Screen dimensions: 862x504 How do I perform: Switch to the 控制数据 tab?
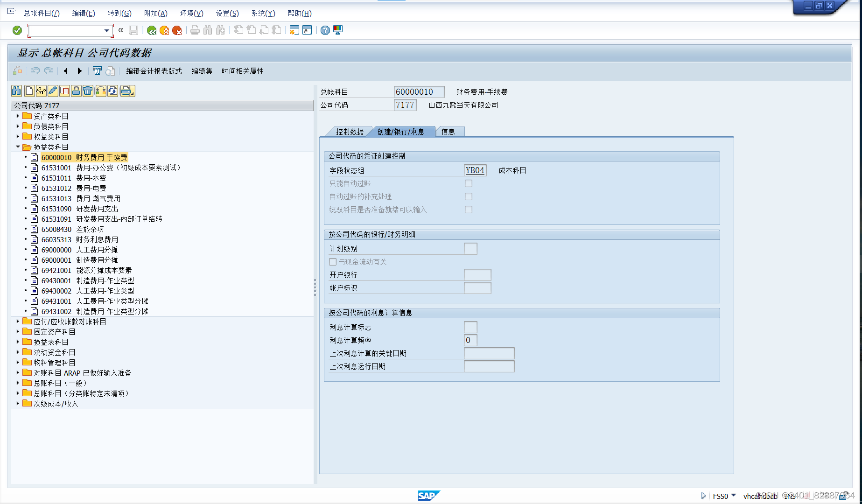click(x=350, y=131)
